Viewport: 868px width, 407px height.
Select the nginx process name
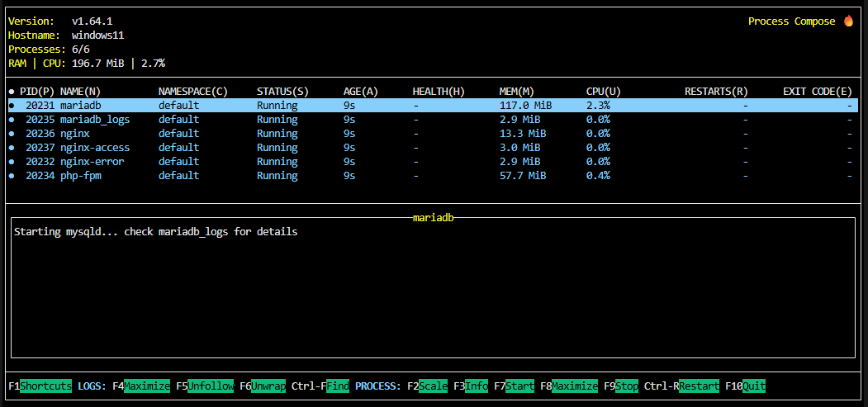[74, 133]
